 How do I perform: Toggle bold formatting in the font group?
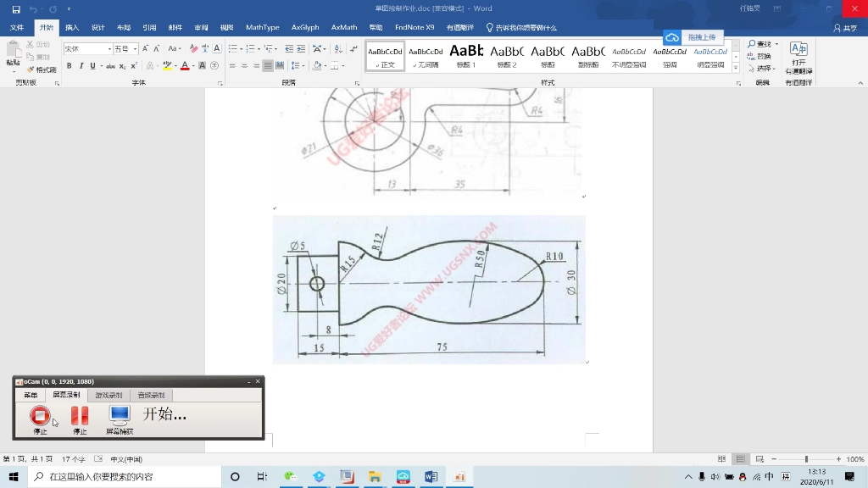(x=70, y=65)
